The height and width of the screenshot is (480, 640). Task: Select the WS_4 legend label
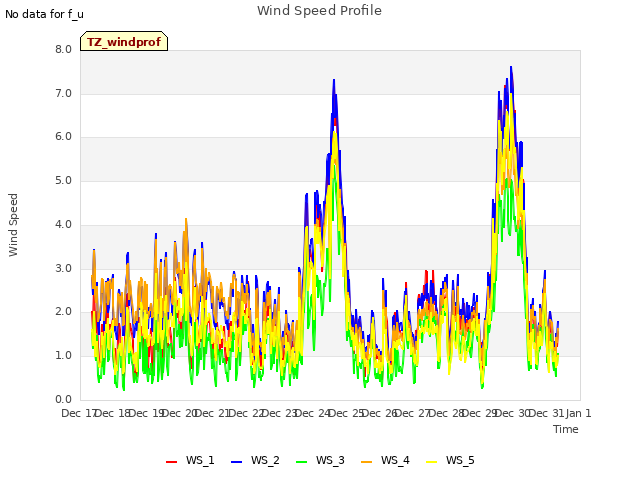[x=395, y=460]
